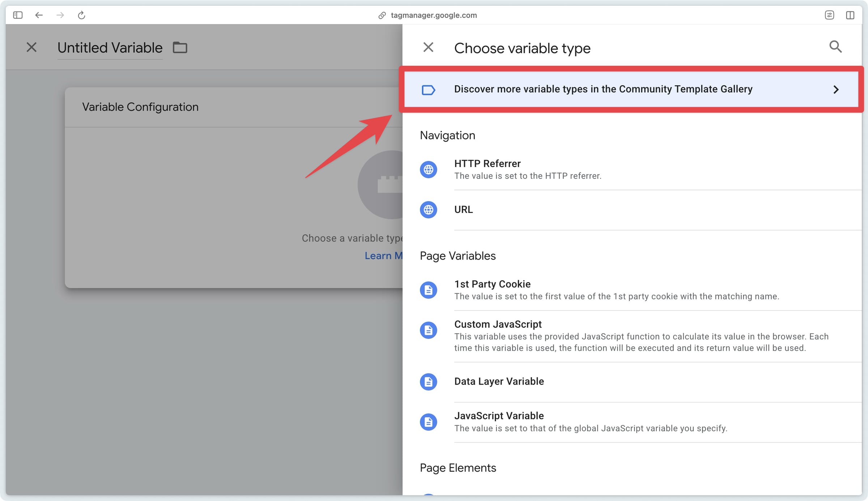
Task: Click the HTTP Referrer description text
Action: click(x=528, y=176)
